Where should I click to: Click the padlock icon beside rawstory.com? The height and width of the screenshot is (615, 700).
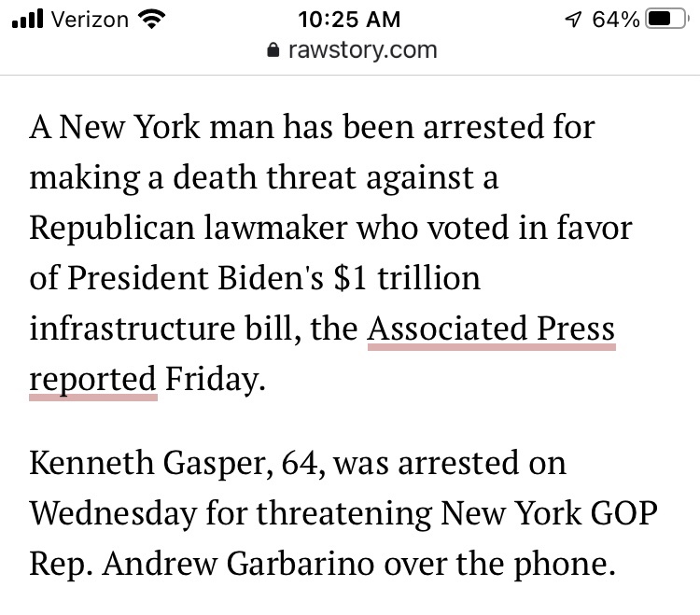273,49
